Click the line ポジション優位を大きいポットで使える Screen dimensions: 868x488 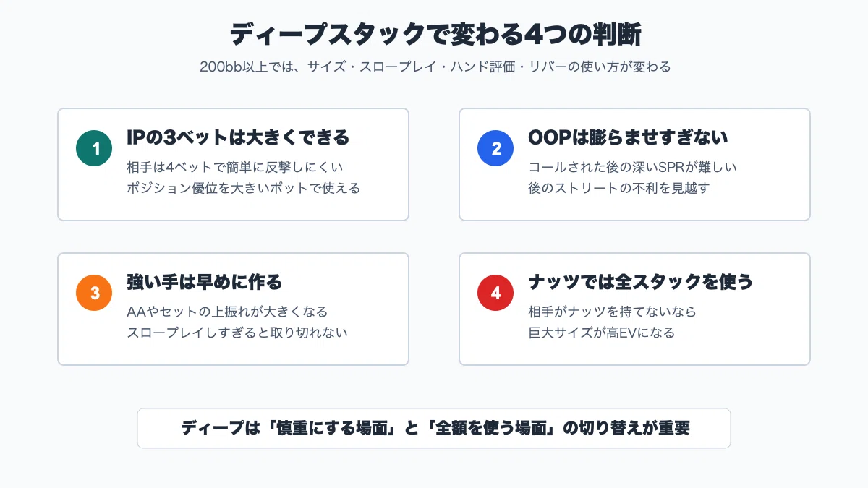pos(243,188)
